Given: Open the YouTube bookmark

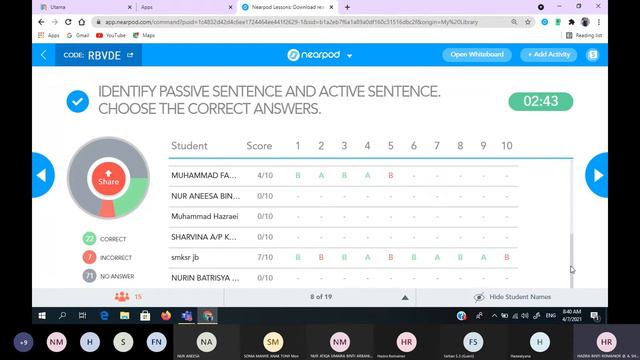Looking at the screenshot, I should pos(111,36).
